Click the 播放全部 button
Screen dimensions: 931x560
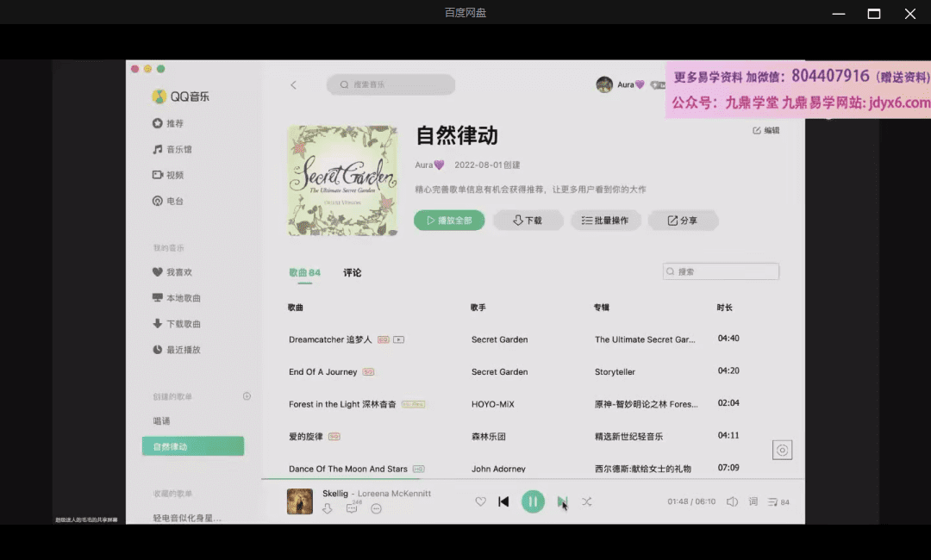pyautogui.click(x=449, y=221)
